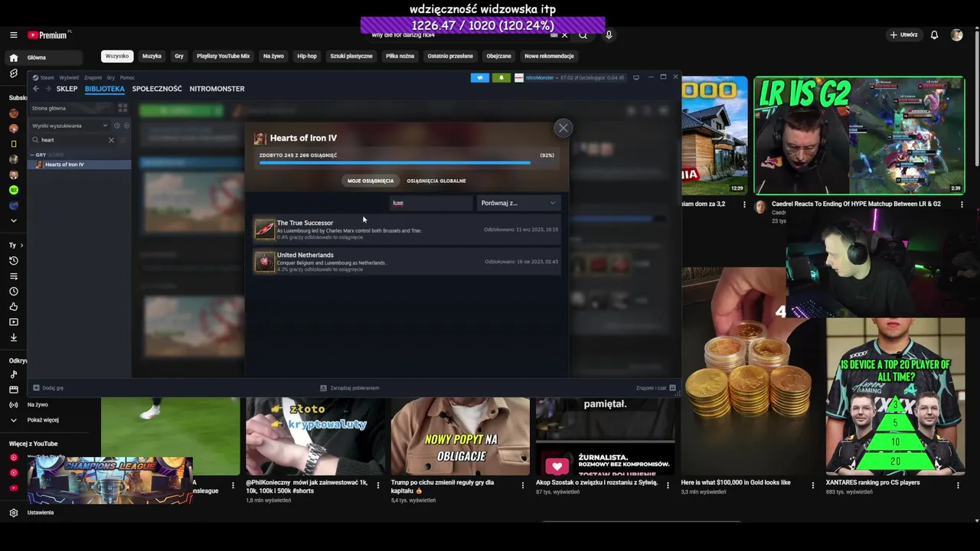Select the Muzyka filter chip
The width and height of the screenshot is (980, 551).
(152, 56)
